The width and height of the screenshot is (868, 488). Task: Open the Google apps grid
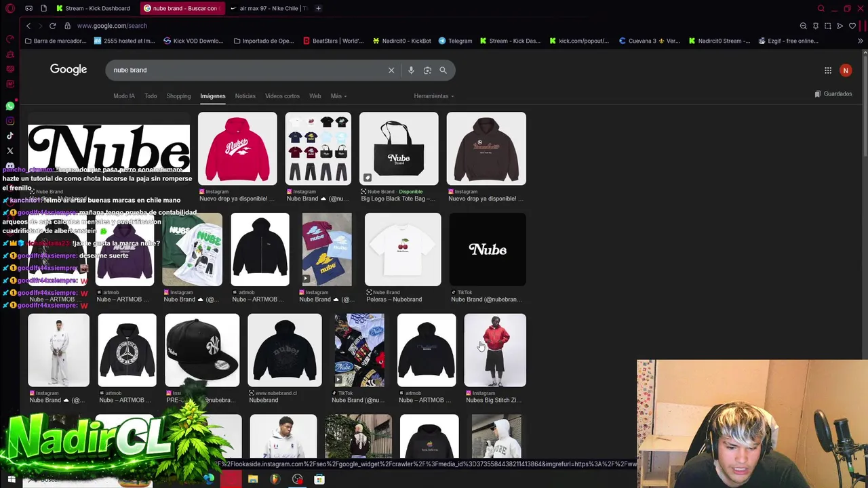[x=828, y=70]
